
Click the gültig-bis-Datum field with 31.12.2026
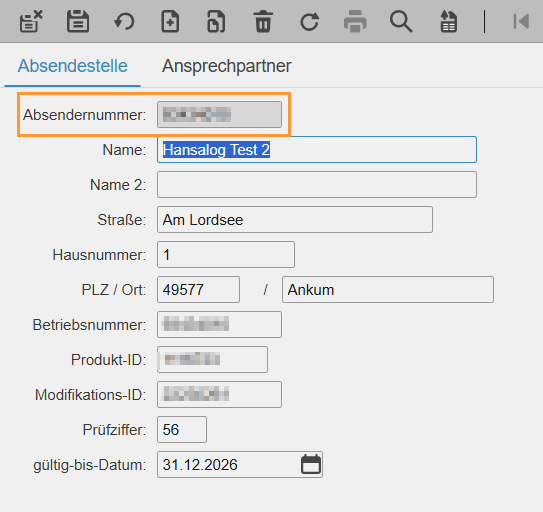tap(240, 465)
